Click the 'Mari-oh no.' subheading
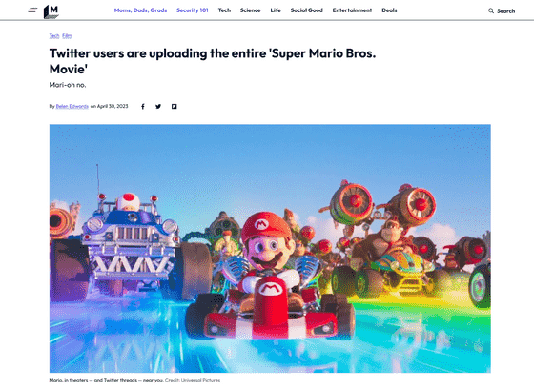 tap(68, 85)
